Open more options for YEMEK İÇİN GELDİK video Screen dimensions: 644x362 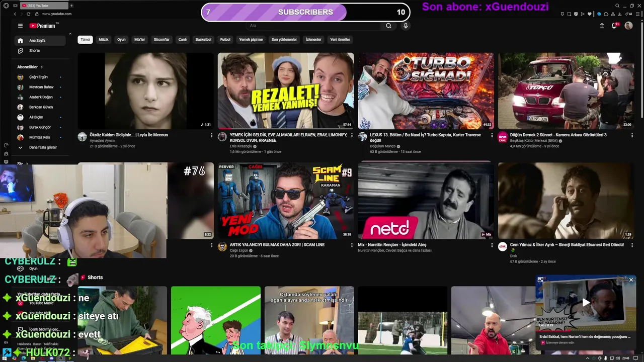click(x=352, y=135)
